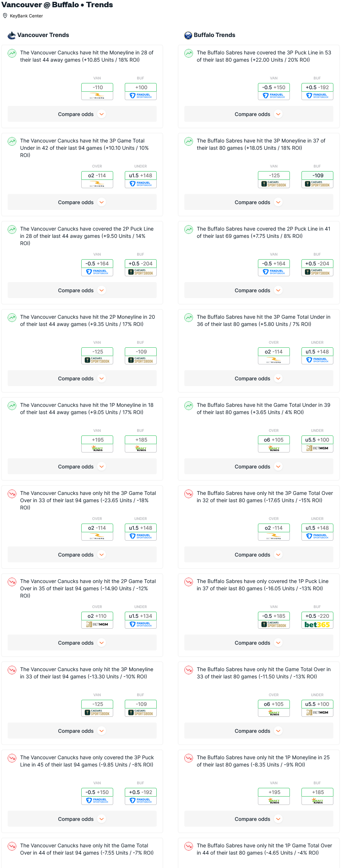
Task: Pick u5.5 +100 under in Buffalo Game Total Under card
Action: coord(317,440)
